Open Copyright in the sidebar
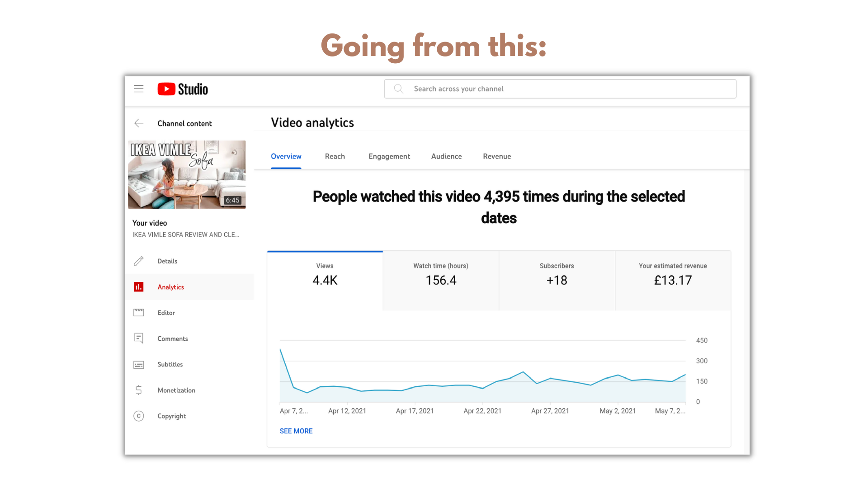 (x=189, y=416)
